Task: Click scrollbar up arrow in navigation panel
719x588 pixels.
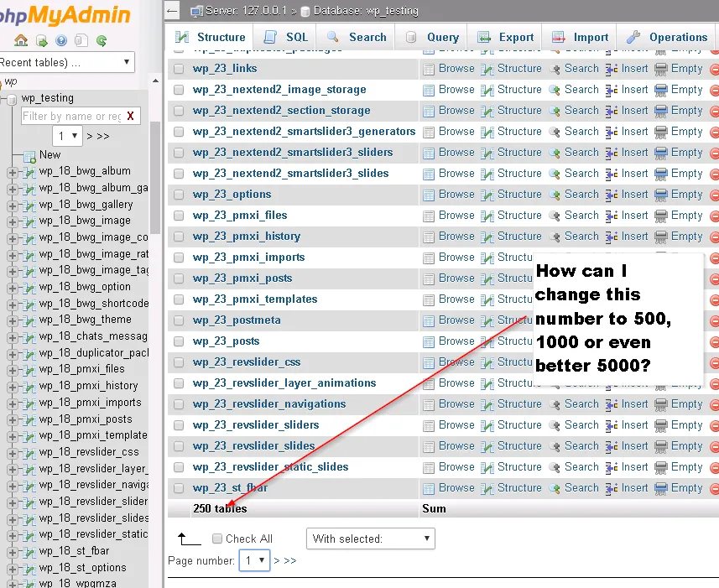Action: [x=155, y=81]
